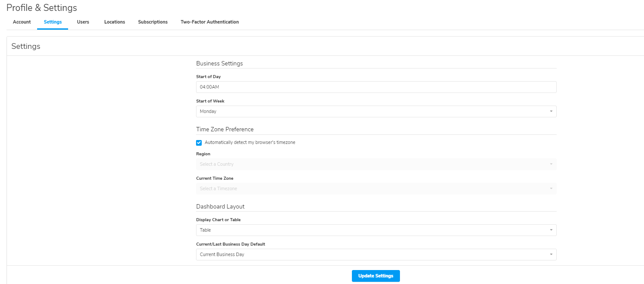Viewport: 644px width, 284px height.
Task: Click the arrow icon beside Current Business Day
Action: coord(551,254)
